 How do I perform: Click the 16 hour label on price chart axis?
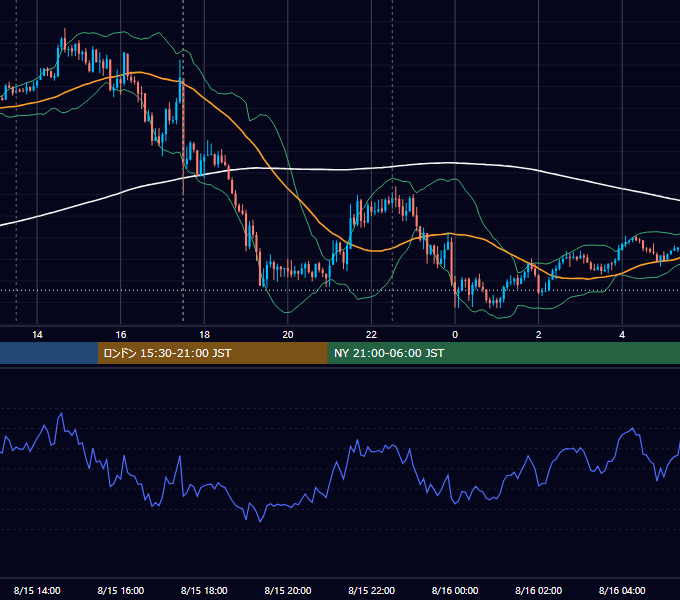(121, 335)
